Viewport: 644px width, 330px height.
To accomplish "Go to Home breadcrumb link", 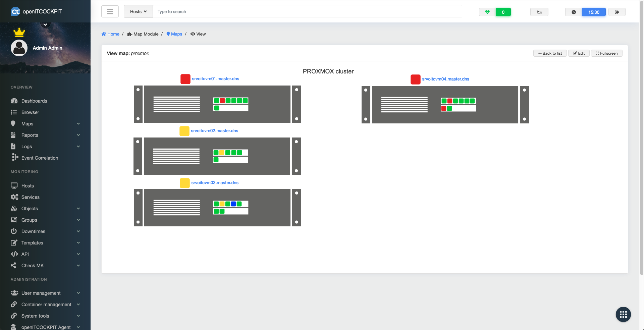I will pos(110,34).
